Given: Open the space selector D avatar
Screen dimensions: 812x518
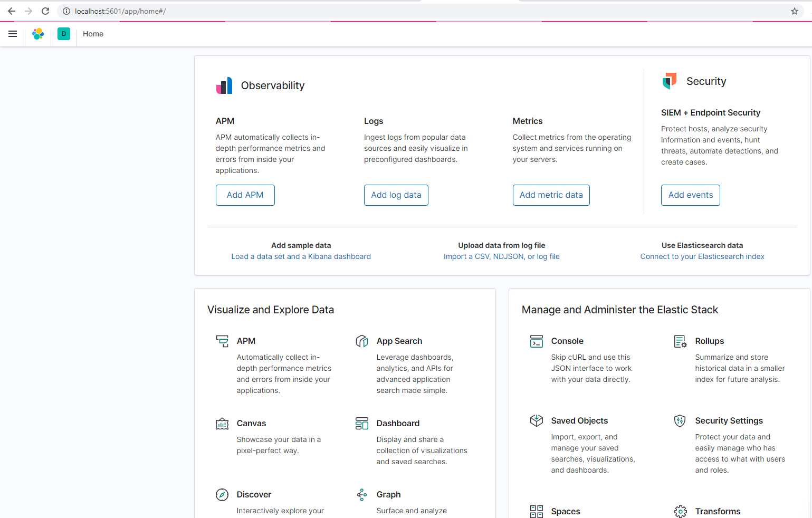Looking at the screenshot, I should (64, 34).
